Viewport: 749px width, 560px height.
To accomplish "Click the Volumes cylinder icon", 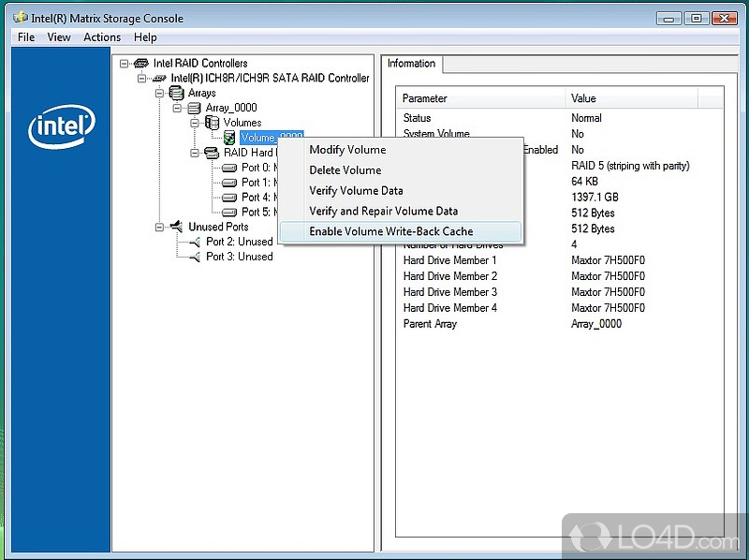I will [x=212, y=123].
